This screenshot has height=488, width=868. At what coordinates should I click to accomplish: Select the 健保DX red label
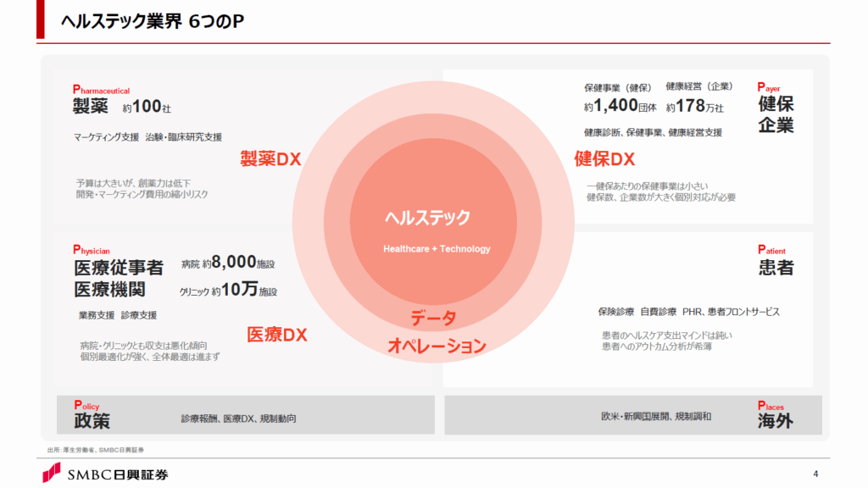point(604,159)
